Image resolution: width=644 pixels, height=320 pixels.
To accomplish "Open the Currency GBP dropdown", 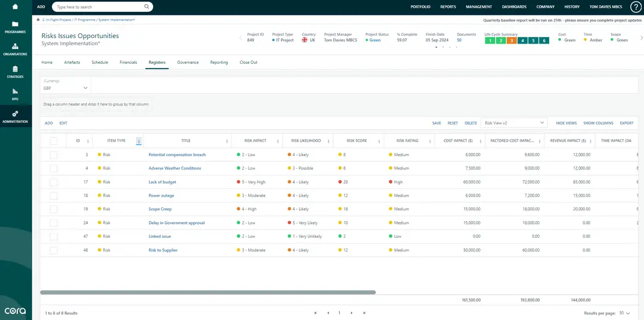I will (x=66, y=88).
